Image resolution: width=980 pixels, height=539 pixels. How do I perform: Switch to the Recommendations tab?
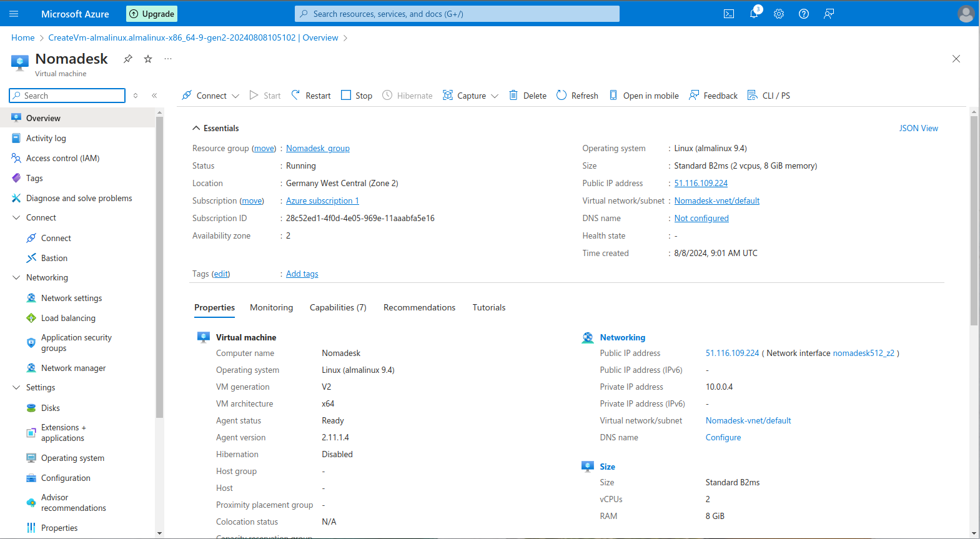pos(419,307)
